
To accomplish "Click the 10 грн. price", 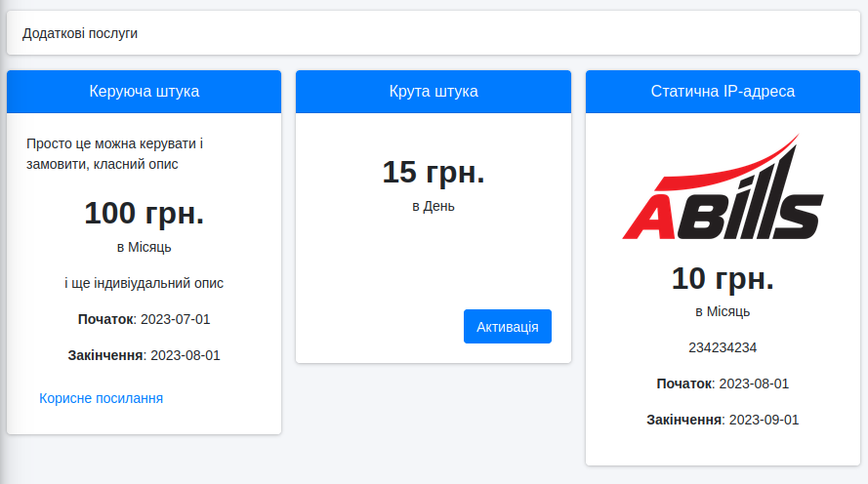I will 723,278.
